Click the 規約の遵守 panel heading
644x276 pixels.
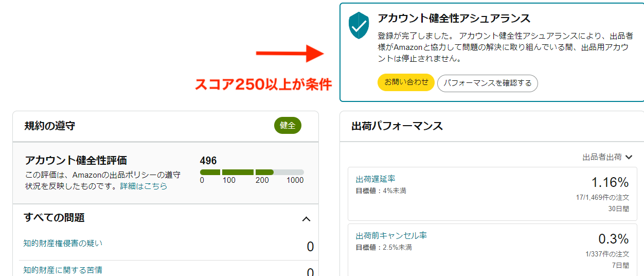(x=49, y=126)
